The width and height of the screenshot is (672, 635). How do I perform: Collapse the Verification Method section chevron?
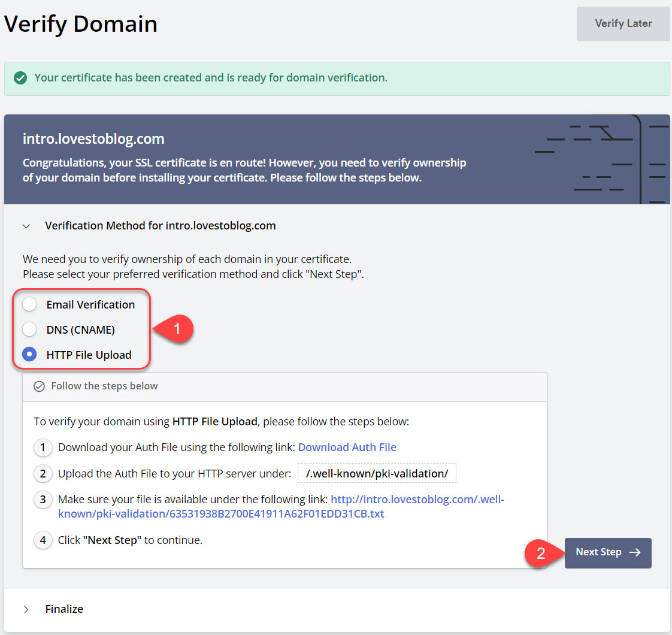coord(26,226)
